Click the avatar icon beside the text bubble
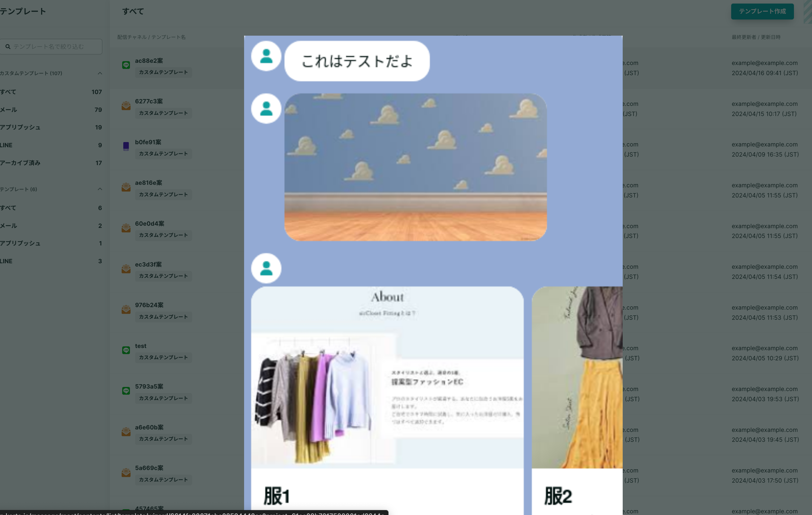This screenshot has height=515, width=812. point(266,56)
